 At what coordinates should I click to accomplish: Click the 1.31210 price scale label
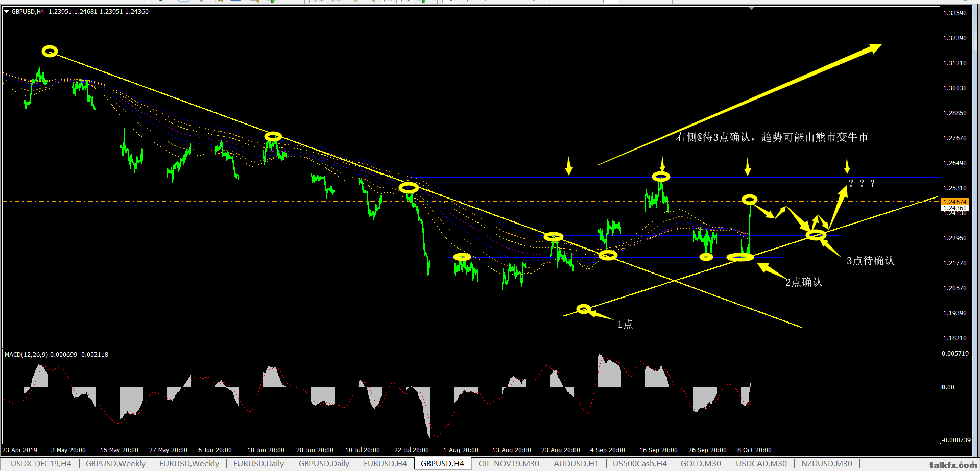click(954, 63)
